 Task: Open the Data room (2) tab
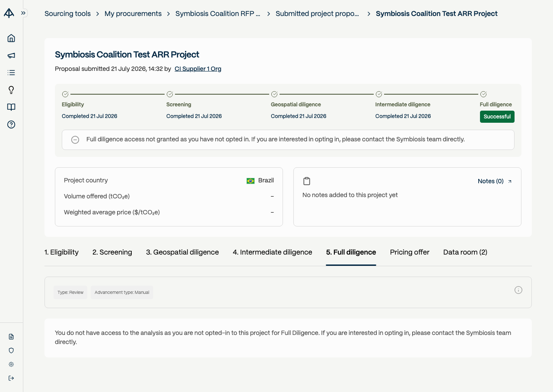point(465,252)
